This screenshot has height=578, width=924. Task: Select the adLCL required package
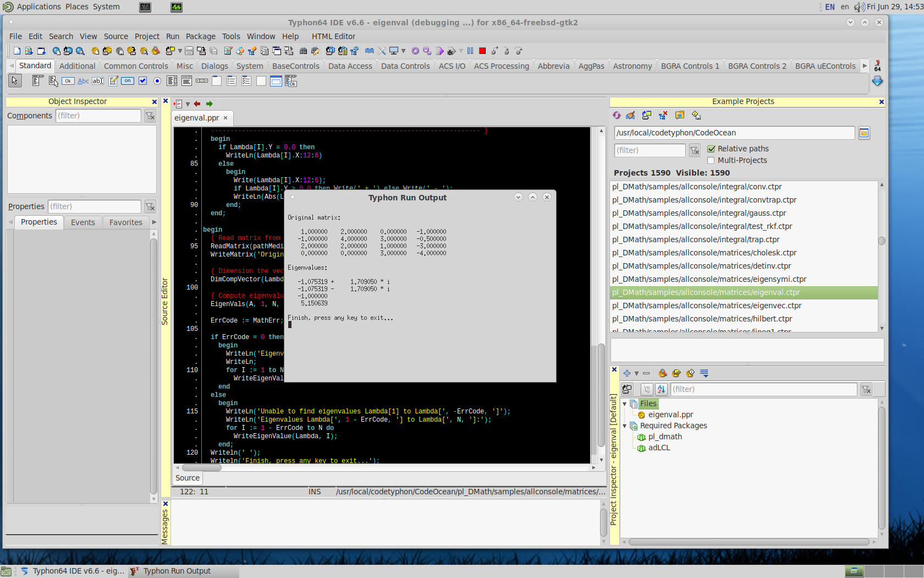coord(659,448)
